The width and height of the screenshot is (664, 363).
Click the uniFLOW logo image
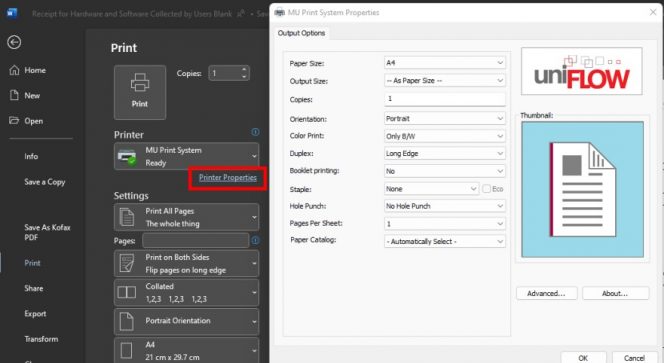click(581, 71)
